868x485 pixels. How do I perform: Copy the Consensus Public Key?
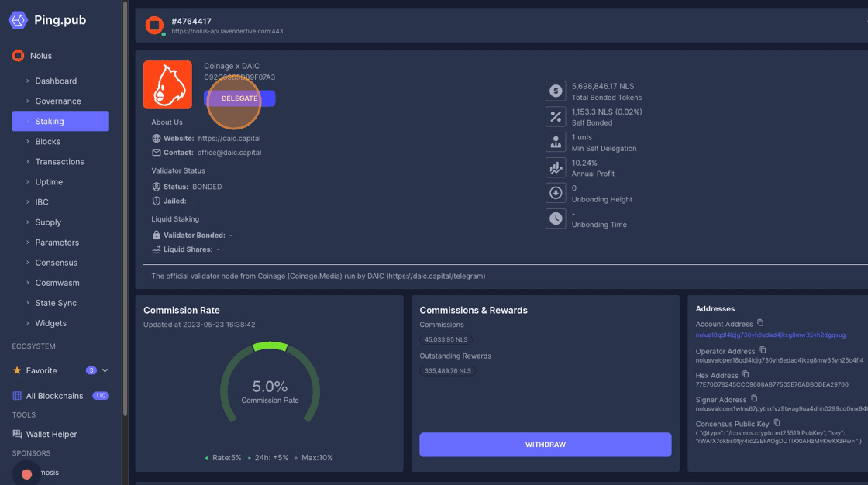[x=777, y=423]
